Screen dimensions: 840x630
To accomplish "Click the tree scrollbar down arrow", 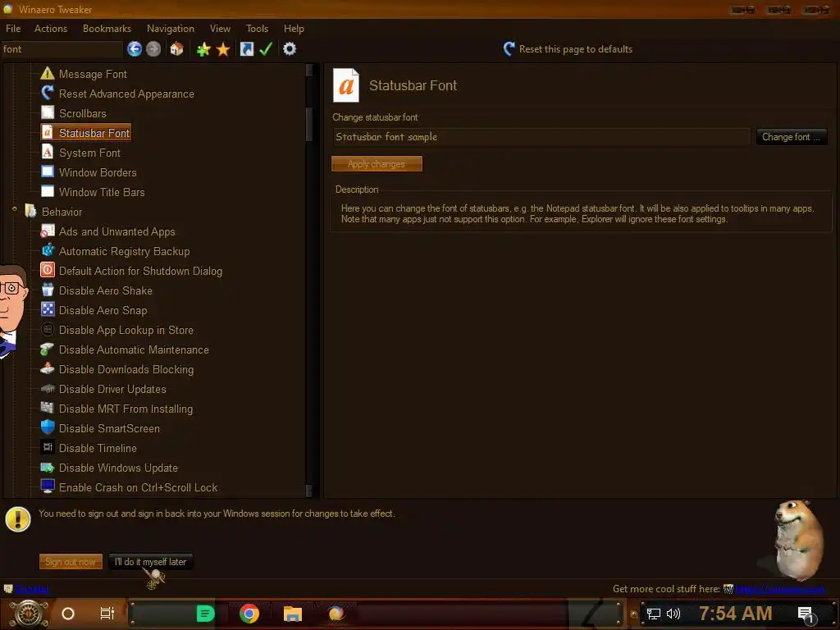I will pyautogui.click(x=309, y=491).
